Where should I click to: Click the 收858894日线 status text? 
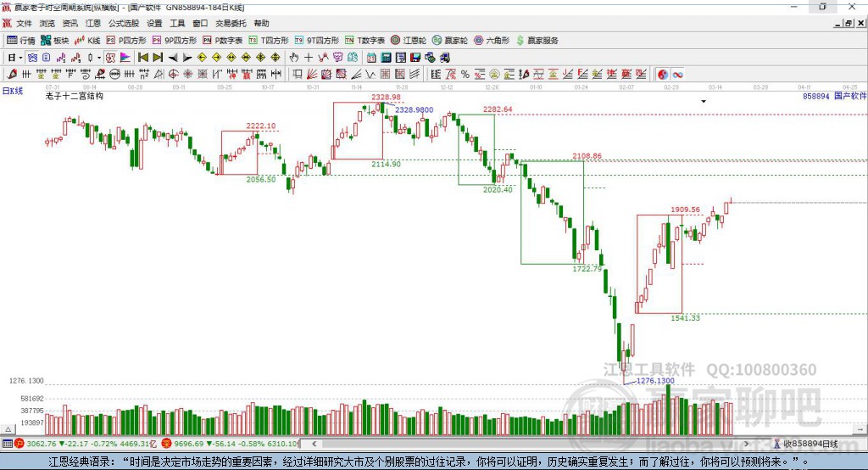[810, 444]
